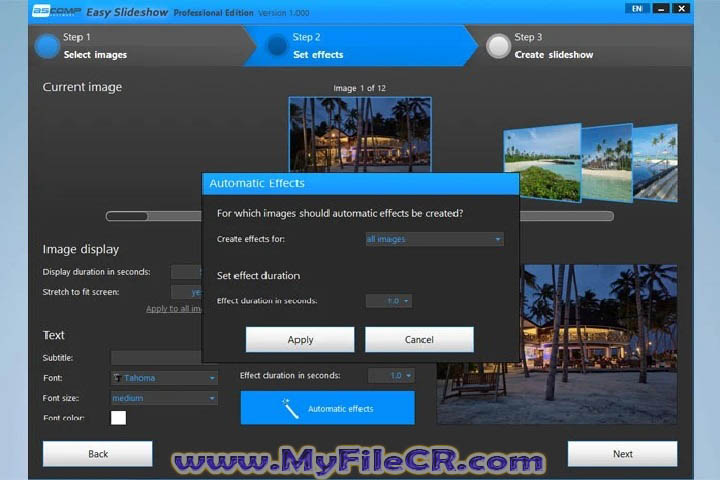The height and width of the screenshot is (480, 720).
Task: Select the rightmost pier thumbnail
Action: (655, 163)
